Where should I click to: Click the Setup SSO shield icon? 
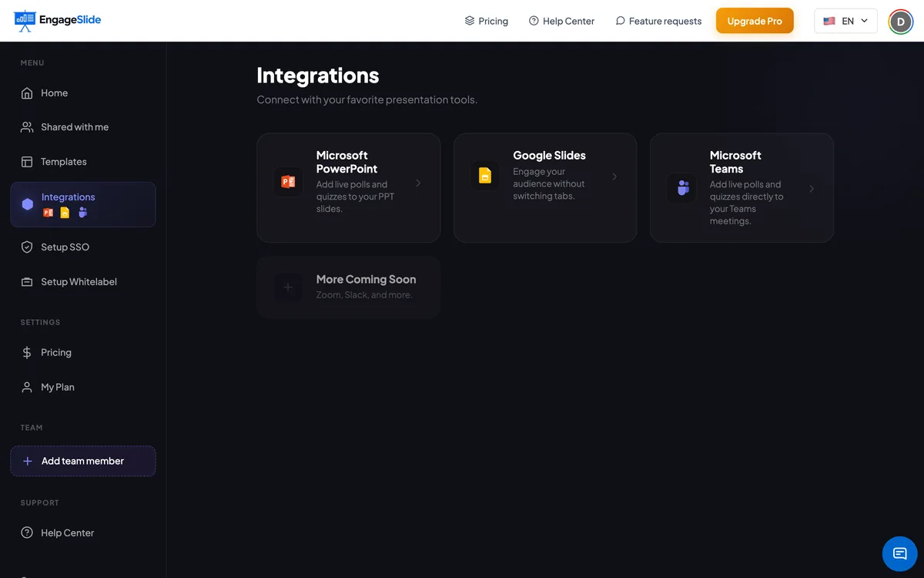coord(27,247)
